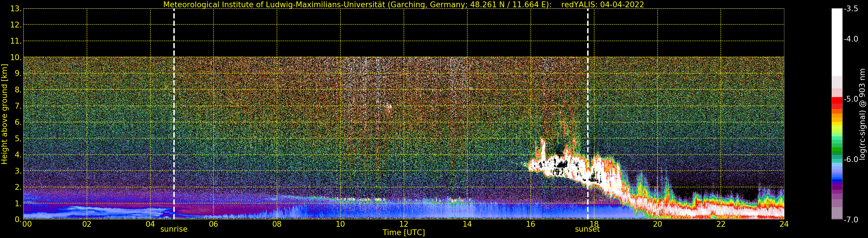868x238 pixels.
Task: Click the height axis tick "1."
Action: (x=18, y=203)
